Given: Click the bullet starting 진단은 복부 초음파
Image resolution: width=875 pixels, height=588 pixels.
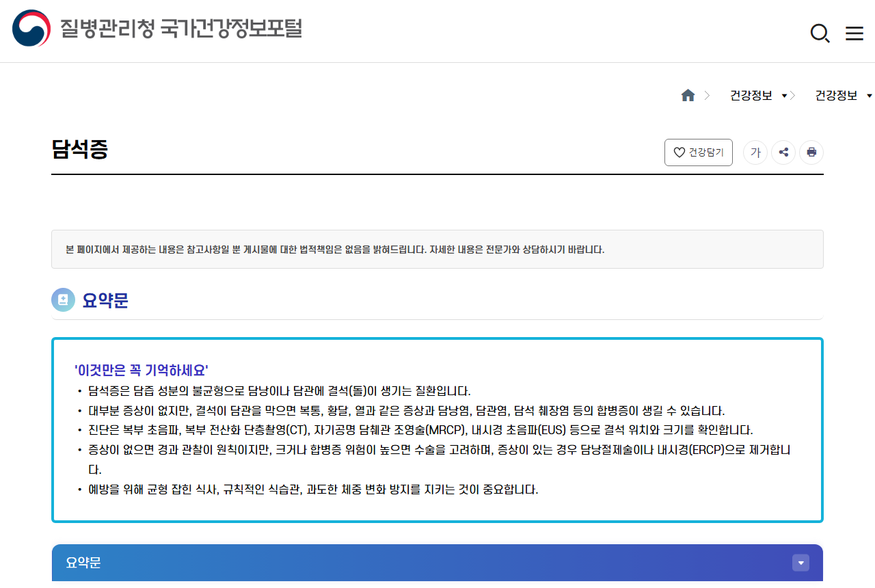Looking at the screenshot, I should (420, 431).
